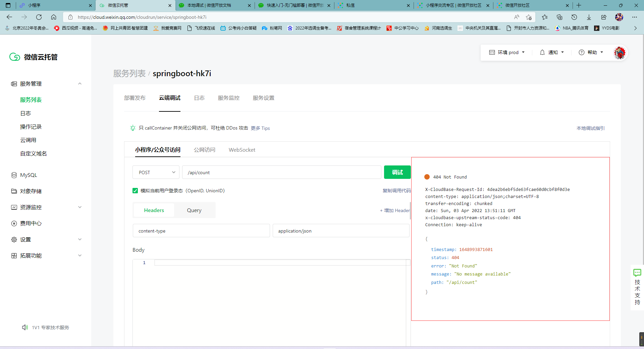Select the Query tab
This screenshot has width=644, height=349.
click(x=194, y=210)
